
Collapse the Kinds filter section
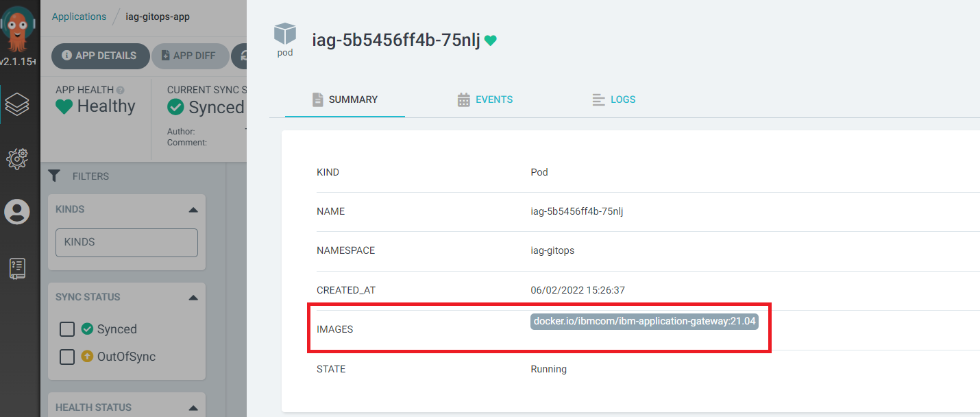click(x=193, y=210)
